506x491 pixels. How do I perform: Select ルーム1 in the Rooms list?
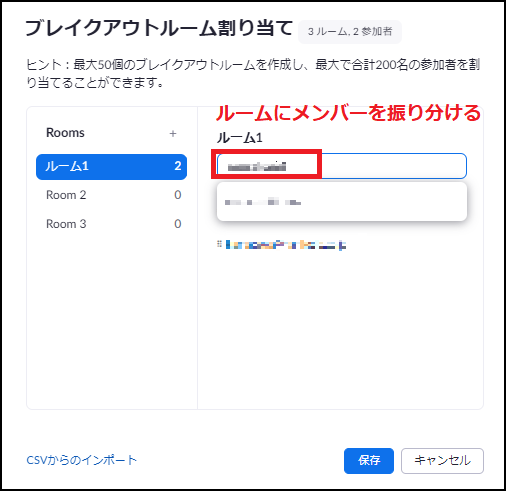tap(111, 167)
